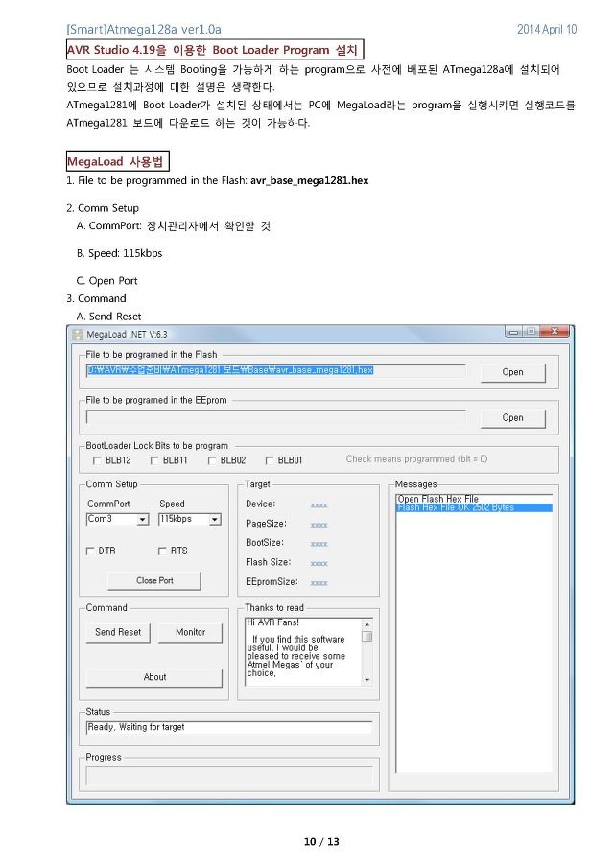Click the MegaLoad app icon in title bar
Image resolution: width=614 pixels, height=868 pixels.
point(78,334)
